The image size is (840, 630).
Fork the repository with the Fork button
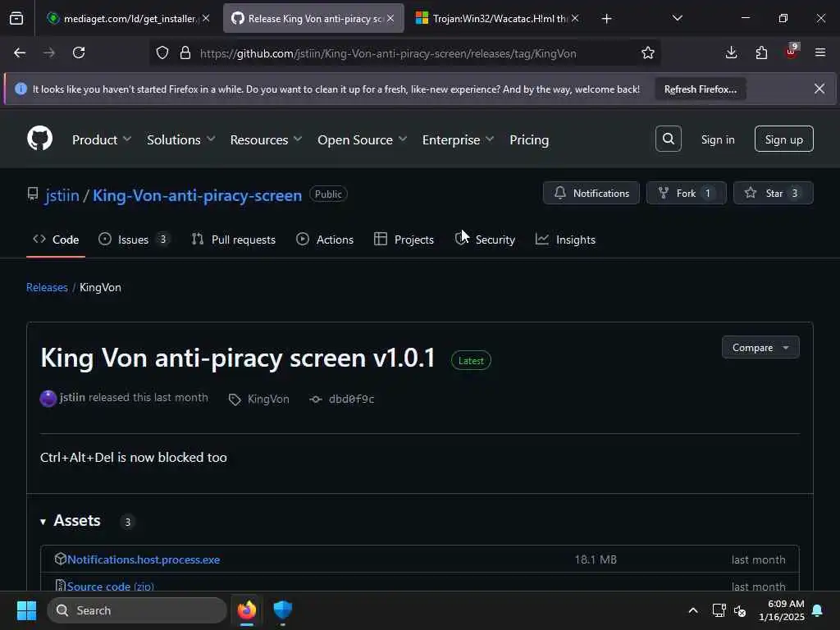coord(687,193)
